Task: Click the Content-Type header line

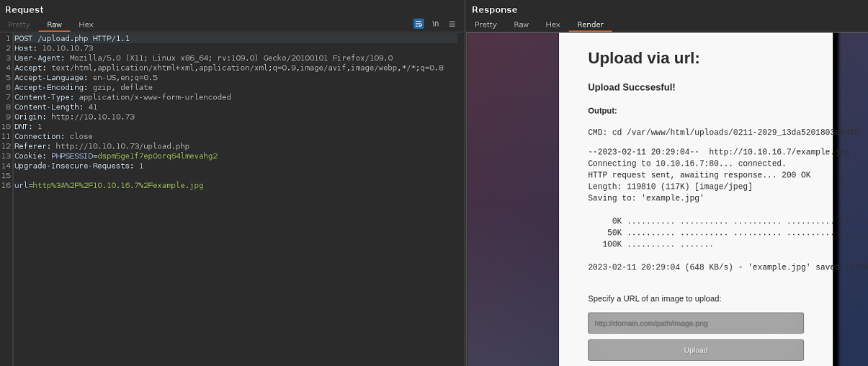Action: 122,97
